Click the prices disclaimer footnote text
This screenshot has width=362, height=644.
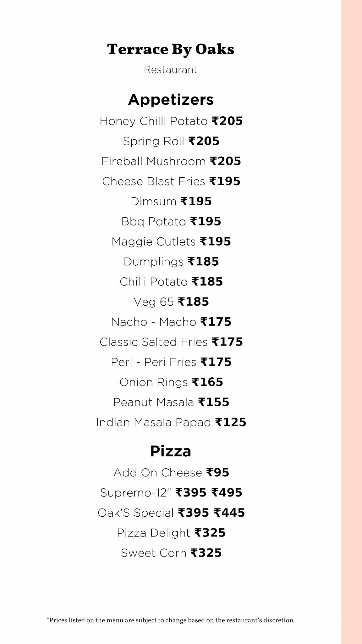pyautogui.click(x=171, y=620)
